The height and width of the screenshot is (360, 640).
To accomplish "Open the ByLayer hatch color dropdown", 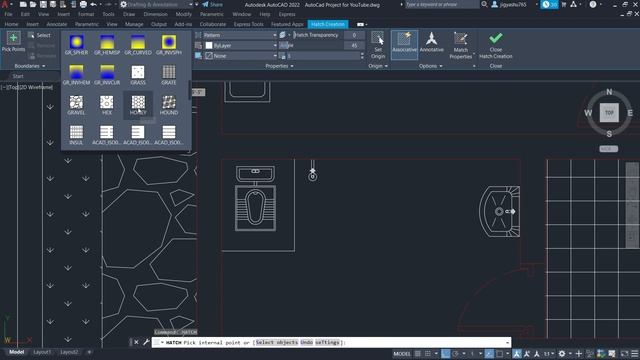I will pyautogui.click(x=240, y=46).
